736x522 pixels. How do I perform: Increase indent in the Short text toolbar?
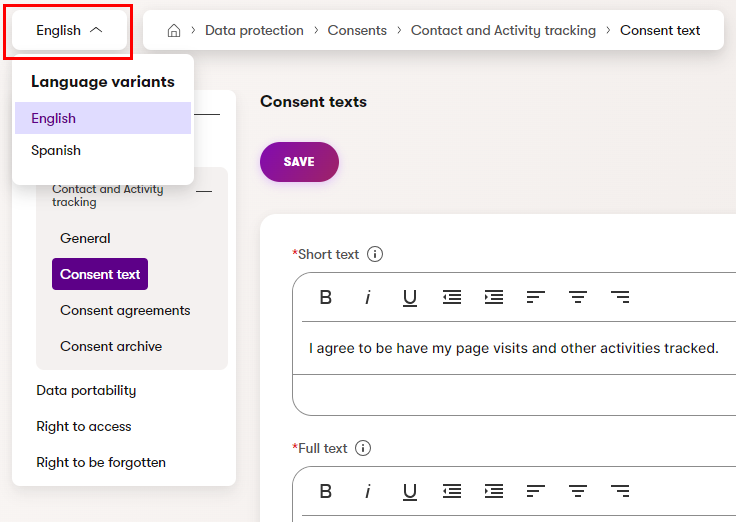(494, 297)
